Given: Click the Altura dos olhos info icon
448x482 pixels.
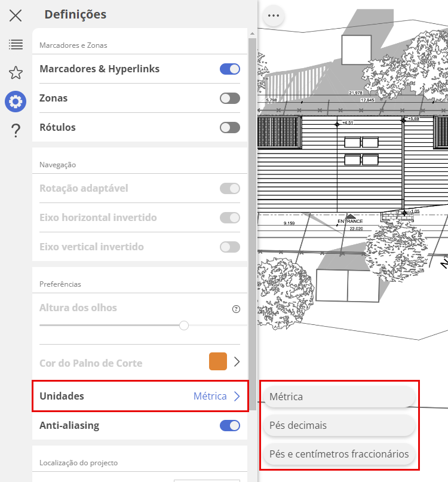Looking at the screenshot, I should (x=236, y=309).
